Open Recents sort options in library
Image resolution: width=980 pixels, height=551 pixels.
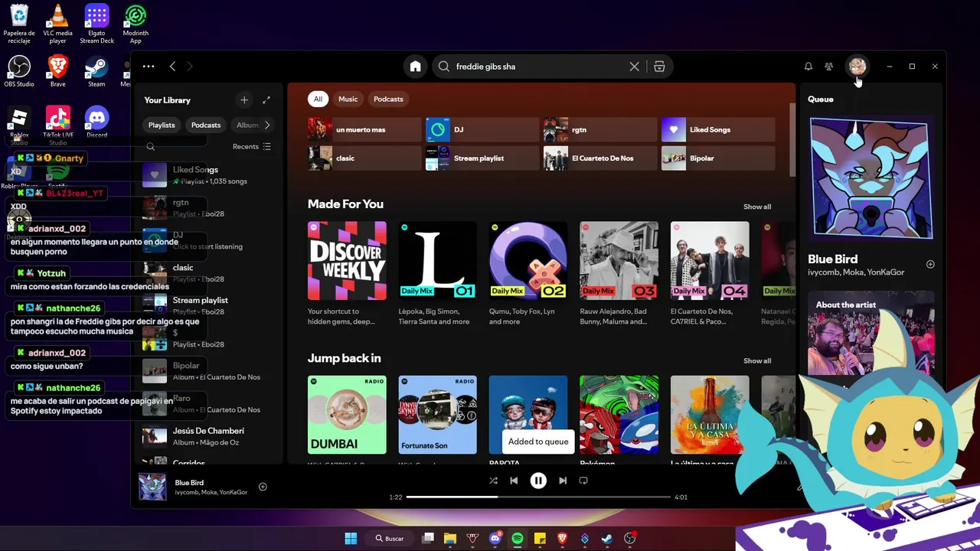(252, 146)
